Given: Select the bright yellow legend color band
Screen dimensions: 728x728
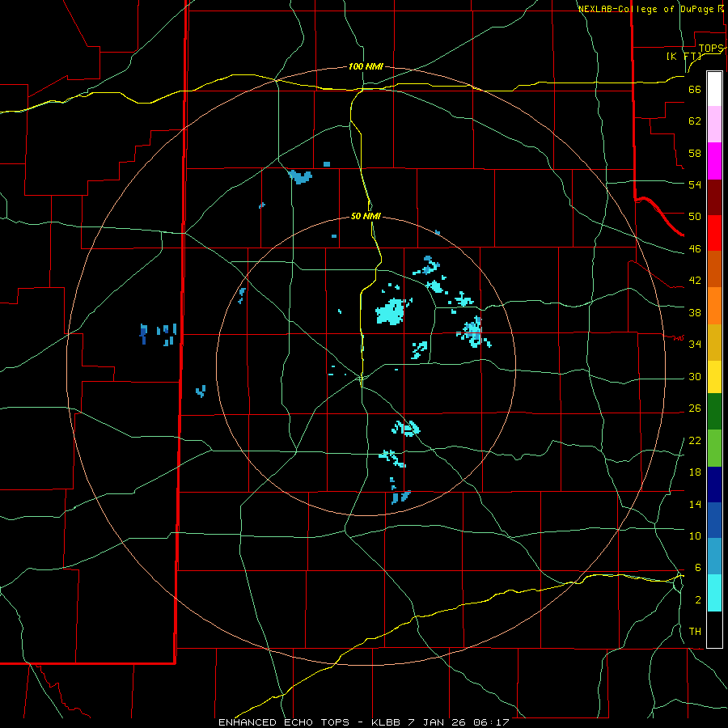Looking at the screenshot, I should [x=714, y=377].
